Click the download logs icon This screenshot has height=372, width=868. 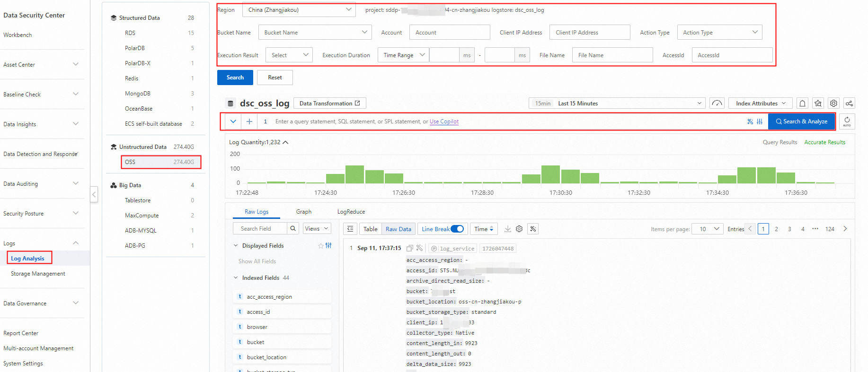point(507,229)
